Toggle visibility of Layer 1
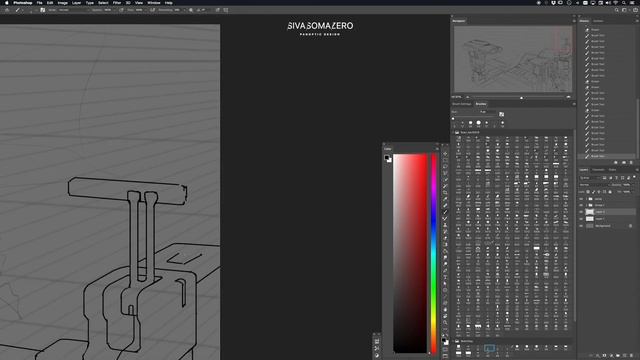This screenshot has width=640, height=360. (x=581, y=219)
